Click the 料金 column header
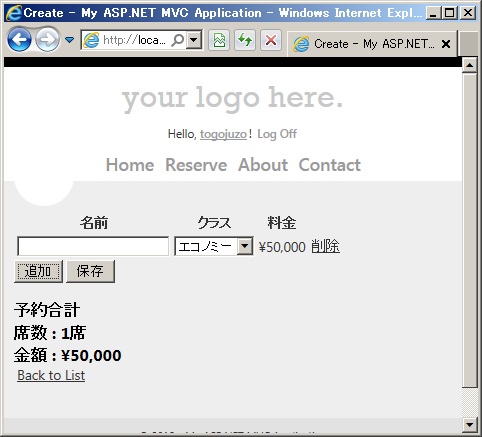Viewport: 482px width, 437px height. point(282,223)
